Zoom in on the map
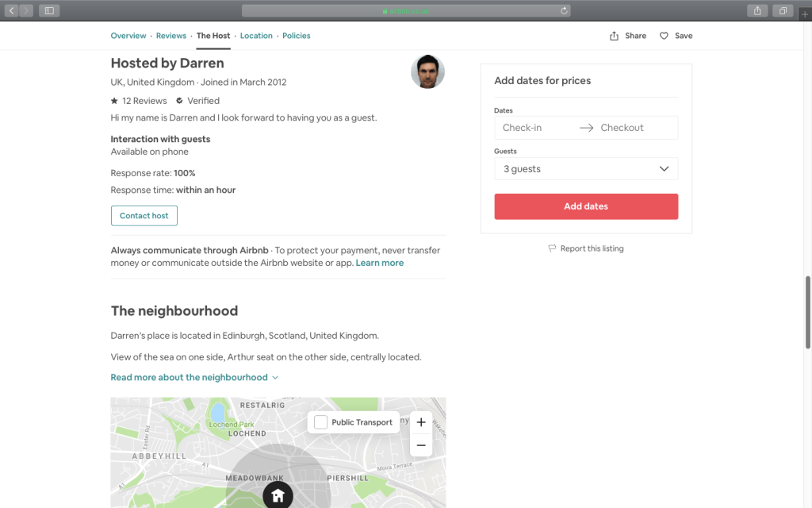This screenshot has width=812, height=508. pos(421,422)
